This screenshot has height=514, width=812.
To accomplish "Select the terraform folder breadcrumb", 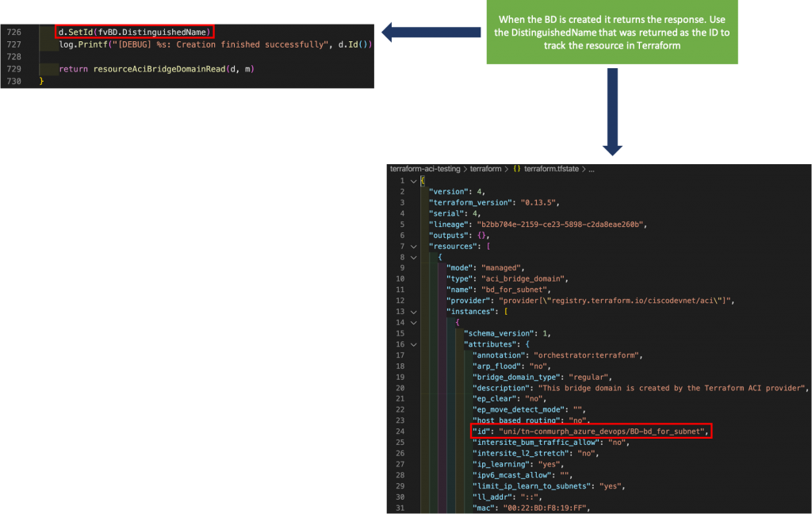I will (485, 169).
